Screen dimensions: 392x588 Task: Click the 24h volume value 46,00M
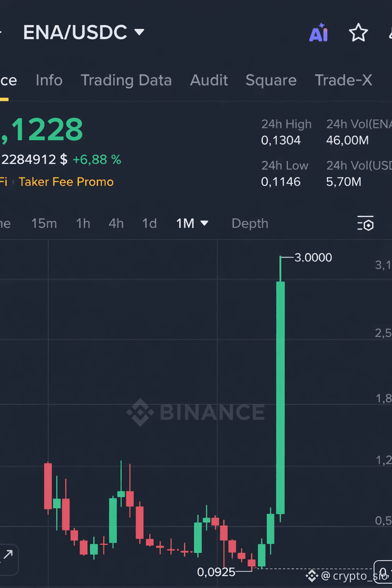tap(347, 141)
